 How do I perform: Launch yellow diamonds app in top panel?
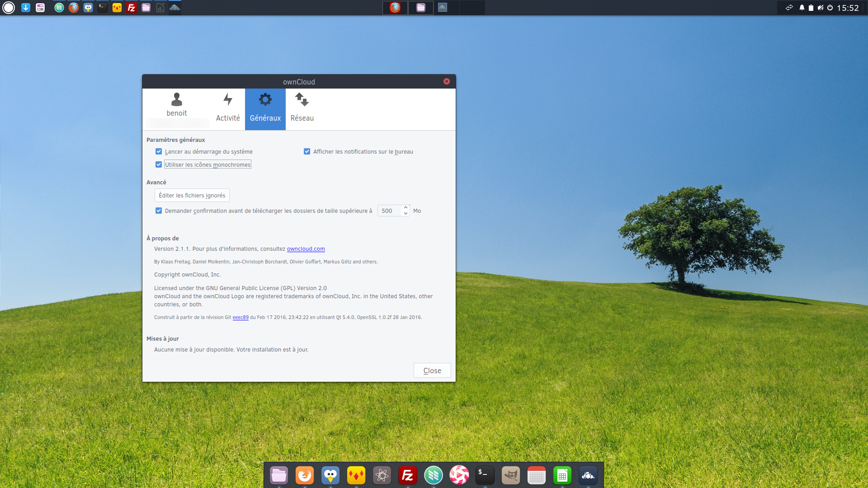coord(117,8)
